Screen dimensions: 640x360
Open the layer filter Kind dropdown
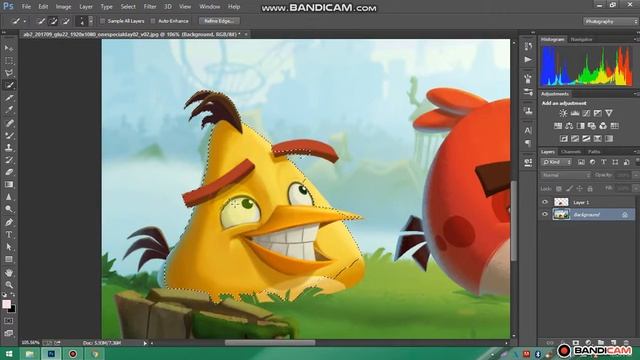pyautogui.click(x=556, y=162)
